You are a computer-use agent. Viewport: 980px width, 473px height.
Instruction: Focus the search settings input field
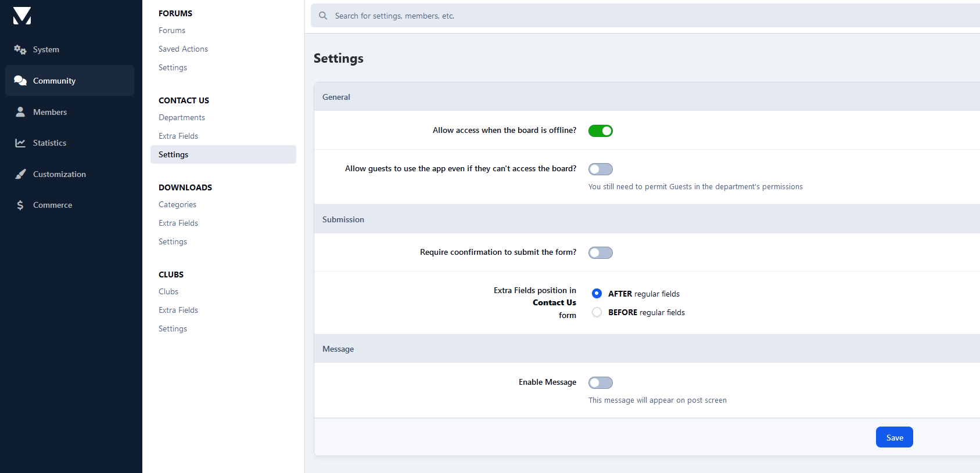(639, 16)
